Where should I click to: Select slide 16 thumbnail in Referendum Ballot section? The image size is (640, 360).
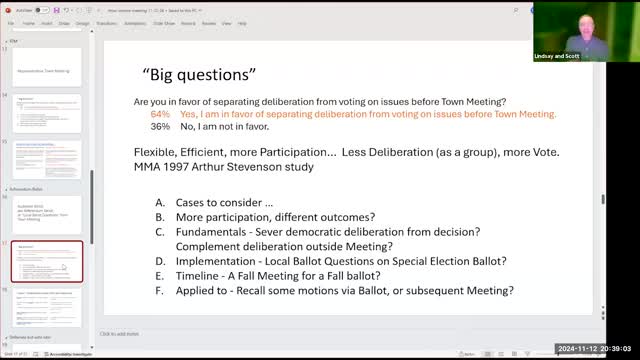47,215
